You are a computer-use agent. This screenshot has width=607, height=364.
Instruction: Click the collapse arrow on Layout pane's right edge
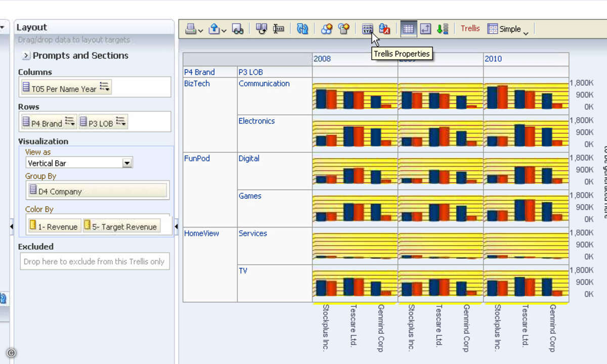coord(176,226)
